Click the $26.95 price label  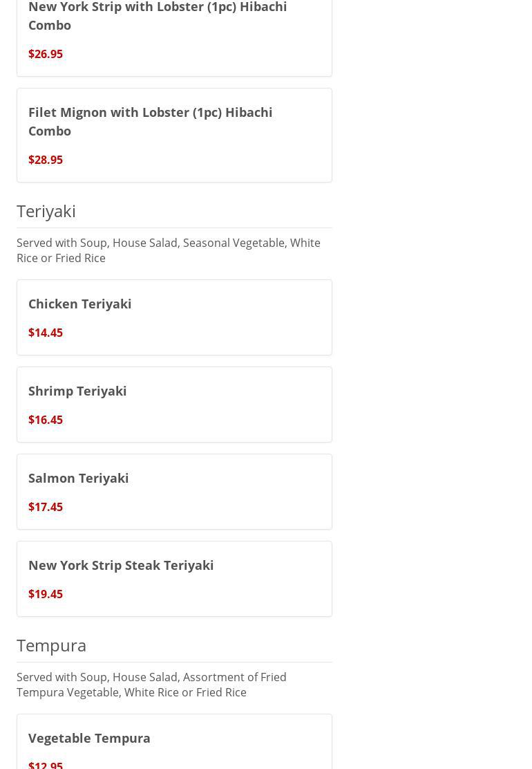(x=46, y=54)
